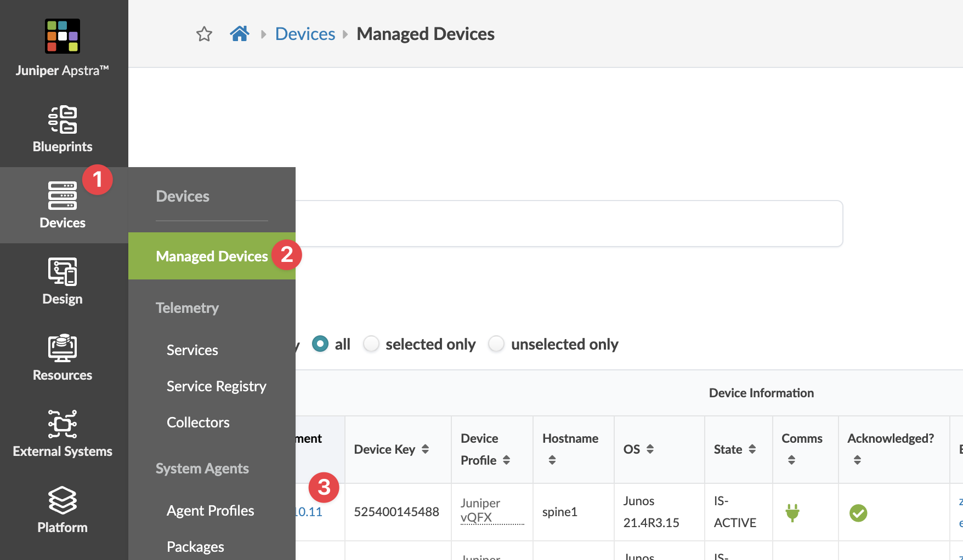The image size is (963, 560).
Task: Click the Juniper Apstra logo icon
Action: pyautogui.click(x=63, y=36)
